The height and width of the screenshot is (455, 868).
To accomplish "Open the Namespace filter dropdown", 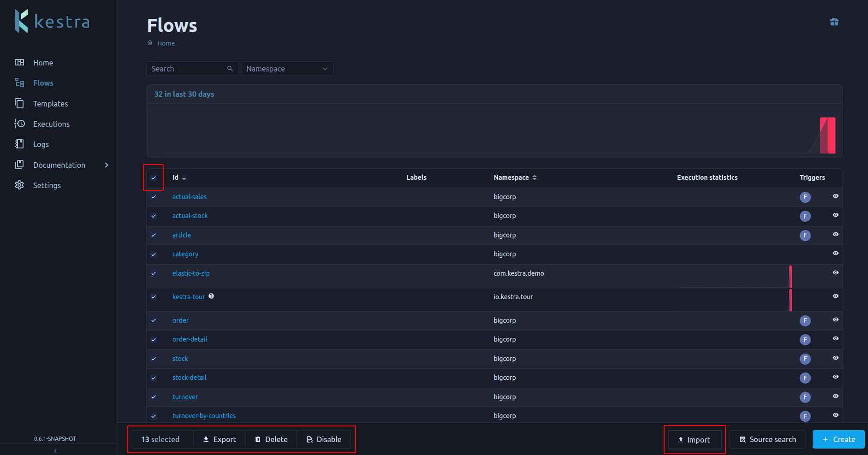I will [x=287, y=69].
